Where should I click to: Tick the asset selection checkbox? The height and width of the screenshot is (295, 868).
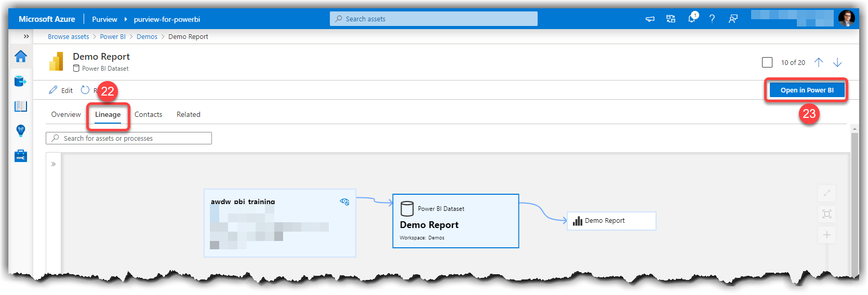[767, 62]
